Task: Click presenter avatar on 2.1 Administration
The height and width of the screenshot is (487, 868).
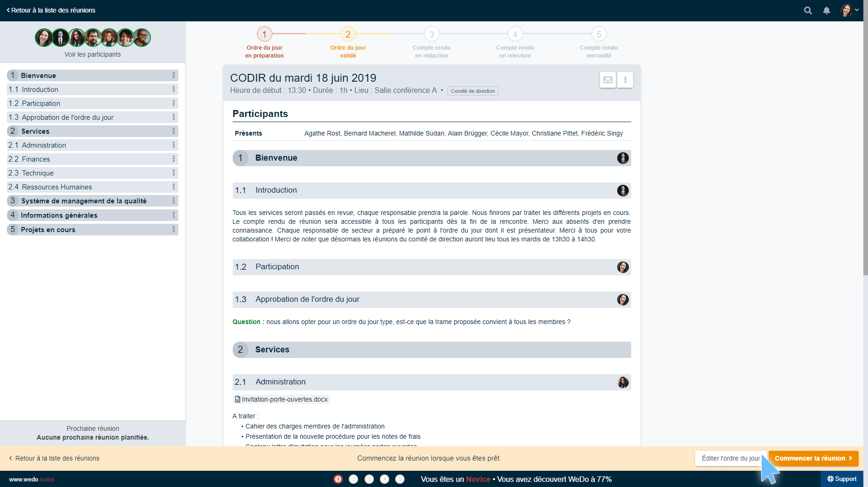Action: click(623, 382)
